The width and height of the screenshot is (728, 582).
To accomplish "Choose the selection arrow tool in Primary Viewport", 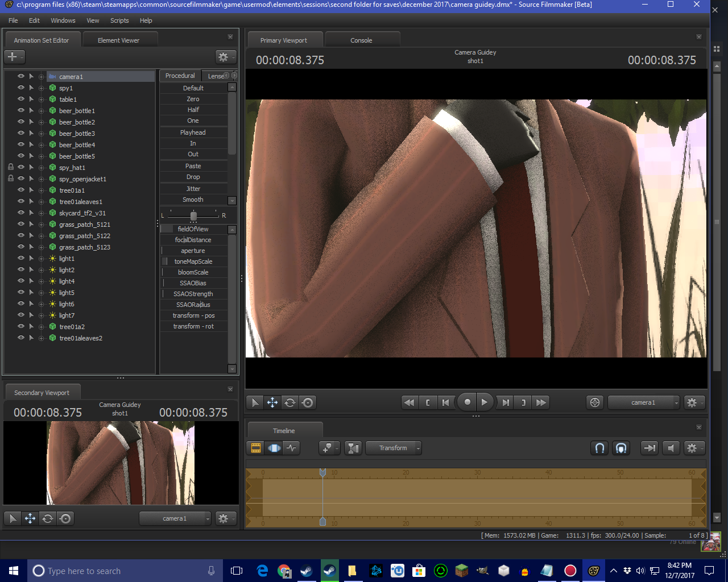I will pos(255,402).
